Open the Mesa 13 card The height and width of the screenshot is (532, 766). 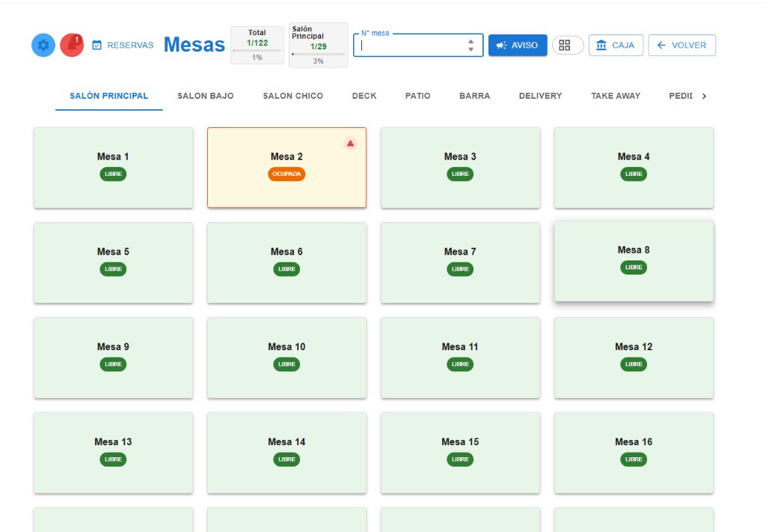[114, 453]
